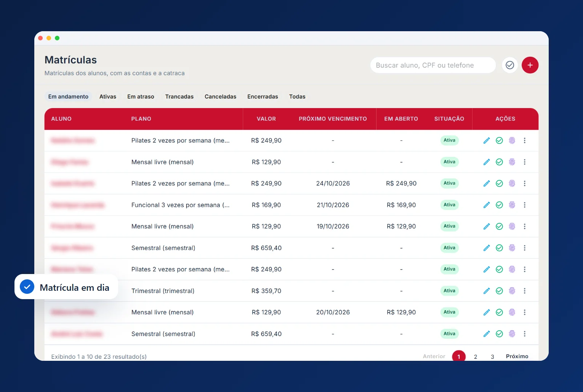
Task: Select the Em andamento tab
Action: 68,97
